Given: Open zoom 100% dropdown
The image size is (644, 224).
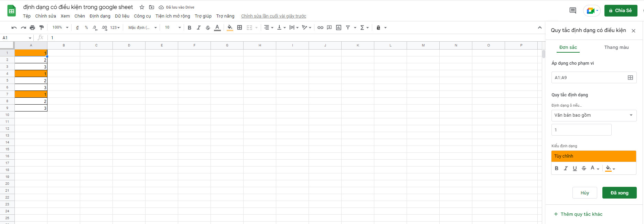Looking at the screenshot, I should [61, 28].
